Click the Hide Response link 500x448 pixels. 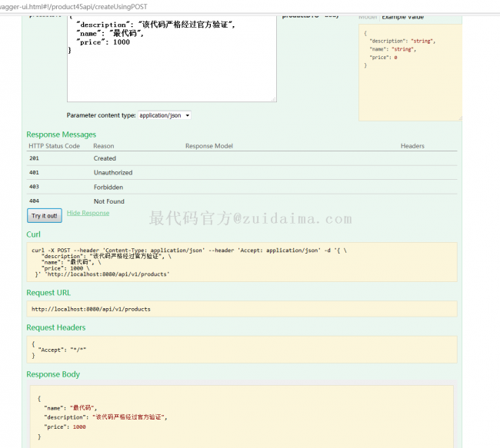coord(88,213)
